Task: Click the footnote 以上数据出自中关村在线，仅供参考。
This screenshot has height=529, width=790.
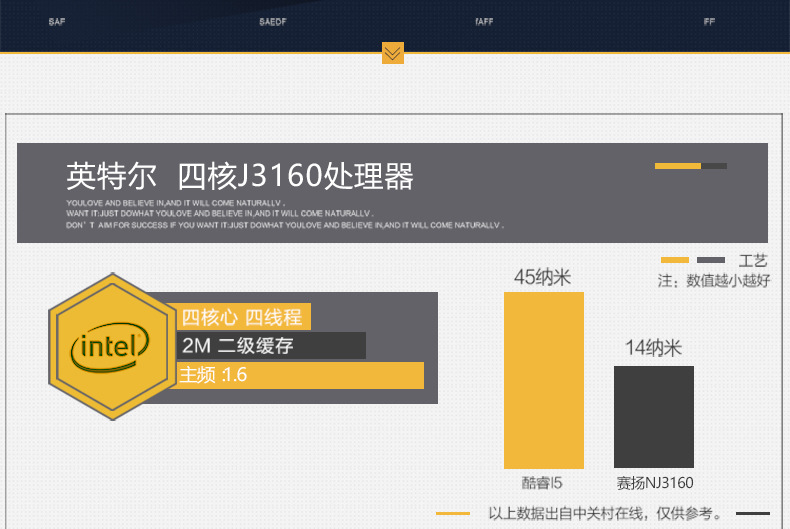Action: tap(605, 513)
